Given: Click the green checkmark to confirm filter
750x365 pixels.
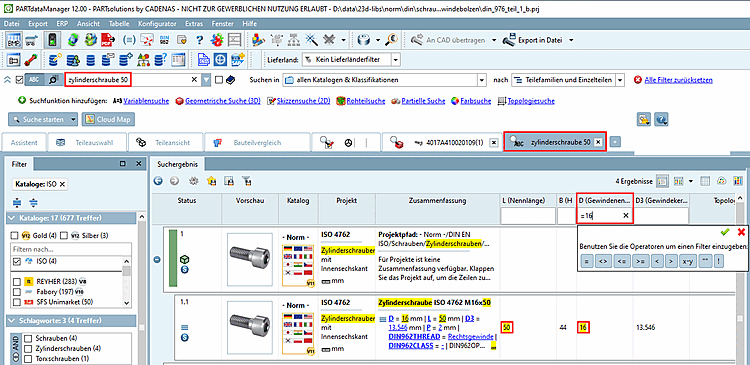Looking at the screenshot, I should point(725,232).
